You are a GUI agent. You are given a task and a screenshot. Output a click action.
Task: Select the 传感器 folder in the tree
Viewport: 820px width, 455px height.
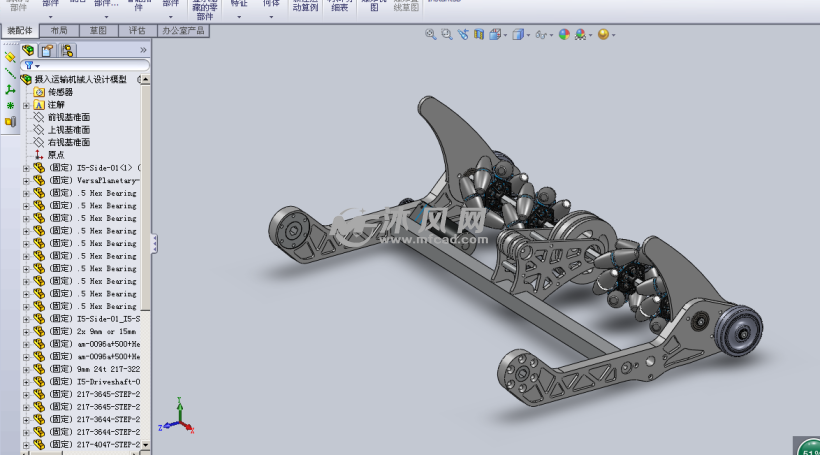tap(60, 92)
